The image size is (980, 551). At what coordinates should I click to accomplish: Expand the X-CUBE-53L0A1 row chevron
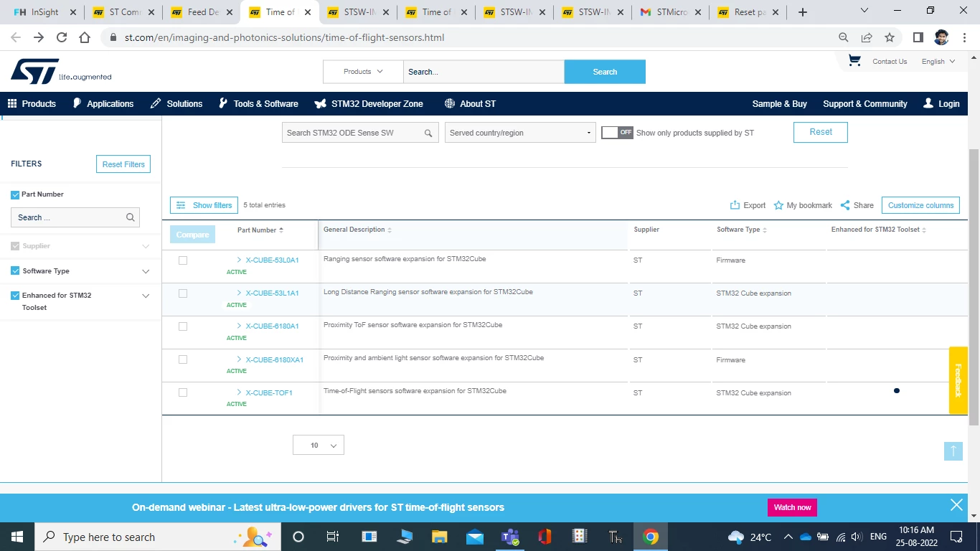[239, 260]
